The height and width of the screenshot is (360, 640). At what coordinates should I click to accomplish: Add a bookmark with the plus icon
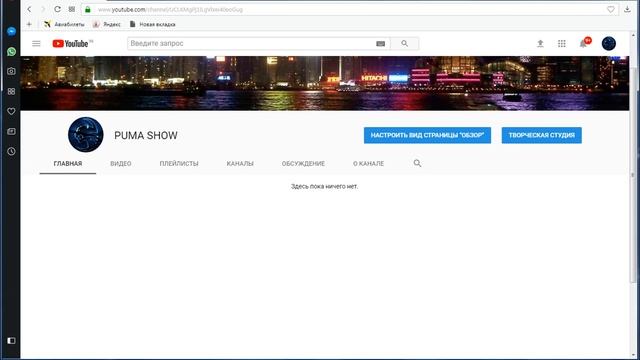pos(29,24)
